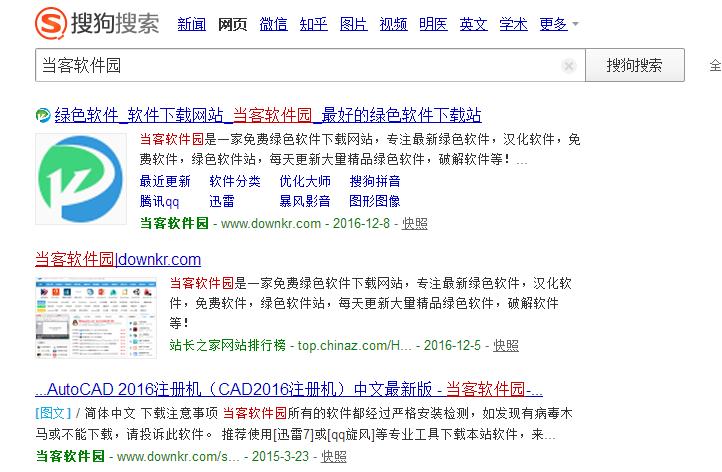Open the 知乎 search tab
This screenshot has width=722, height=472.
pyautogui.click(x=314, y=24)
